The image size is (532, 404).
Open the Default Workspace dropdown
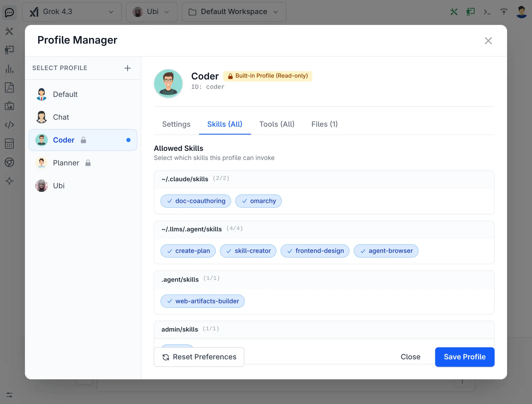[x=234, y=12]
